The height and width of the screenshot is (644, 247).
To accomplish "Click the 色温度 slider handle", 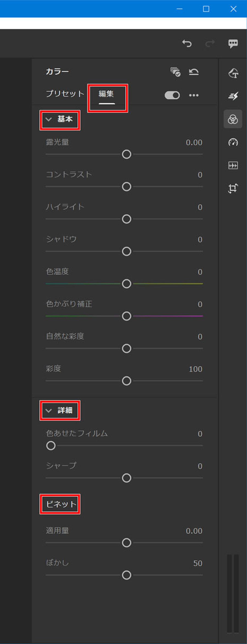I will click(x=127, y=284).
